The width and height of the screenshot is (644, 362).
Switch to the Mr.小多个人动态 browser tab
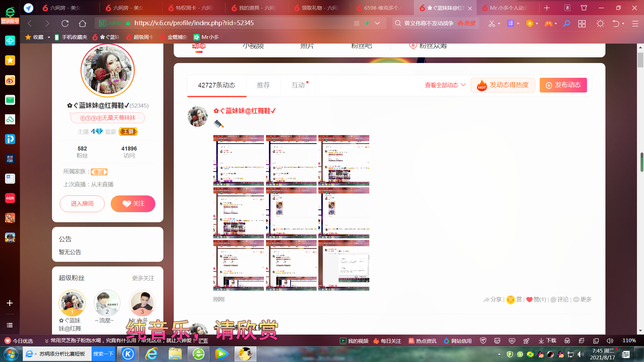pyautogui.click(x=508, y=8)
